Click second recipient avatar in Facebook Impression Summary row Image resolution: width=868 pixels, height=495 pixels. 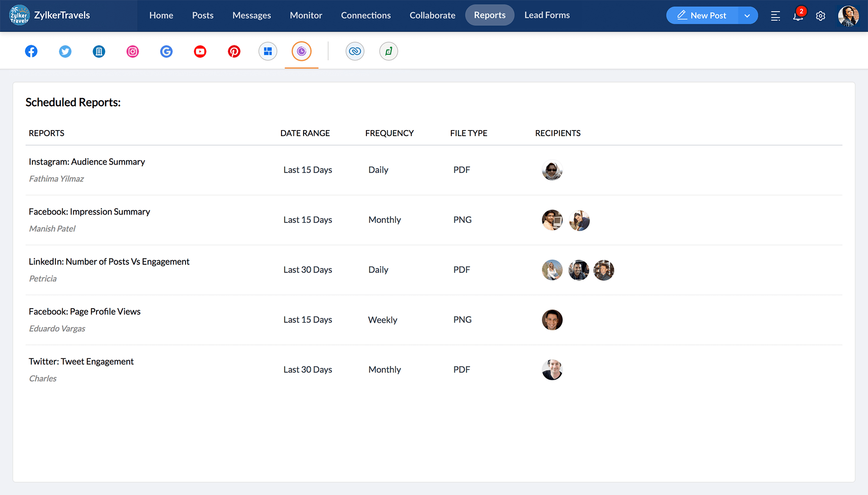pyautogui.click(x=579, y=220)
